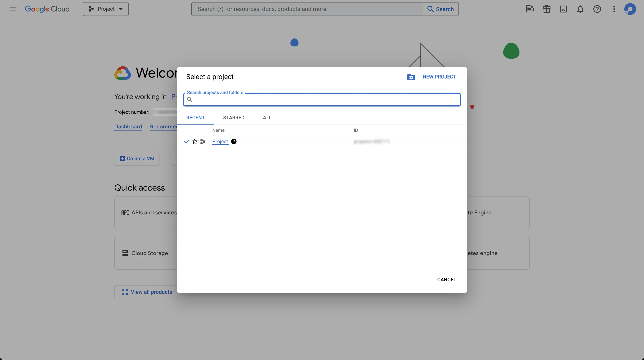Click the magnifier icon in project search

click(x=190, y=100)
